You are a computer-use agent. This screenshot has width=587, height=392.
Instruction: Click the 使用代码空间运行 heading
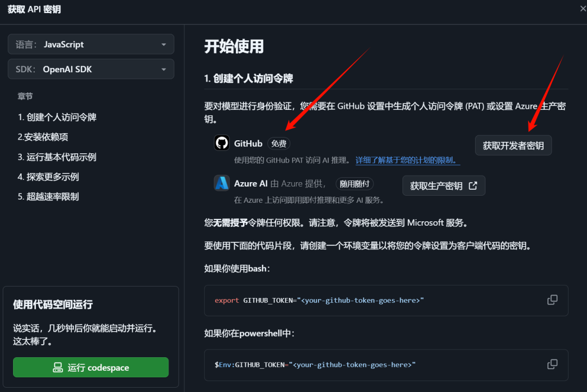[53, 304]
